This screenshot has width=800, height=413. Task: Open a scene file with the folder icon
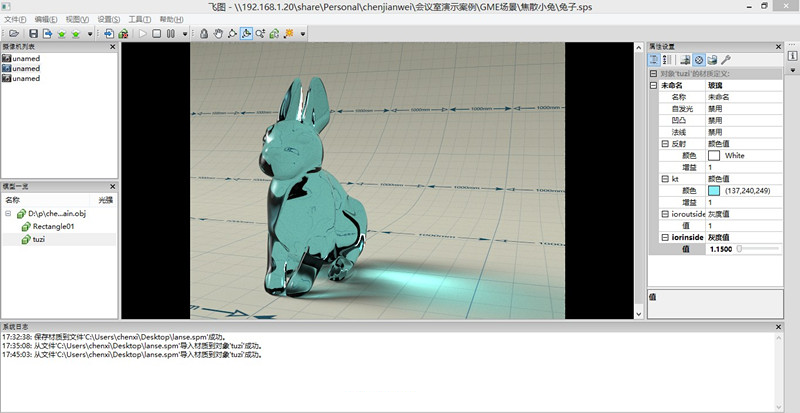tap(14, 34)
